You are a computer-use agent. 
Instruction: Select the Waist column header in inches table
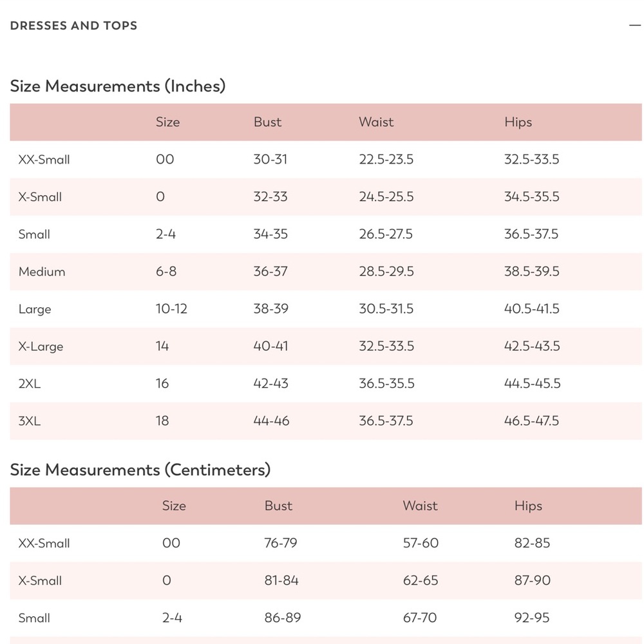tap(376, 122)
